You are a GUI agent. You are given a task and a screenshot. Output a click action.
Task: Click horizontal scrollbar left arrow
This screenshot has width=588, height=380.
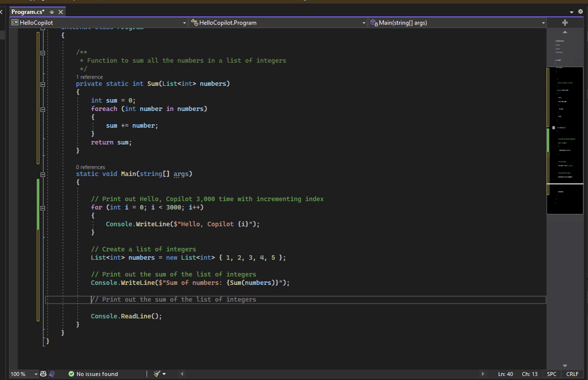[x=182, y=374]
